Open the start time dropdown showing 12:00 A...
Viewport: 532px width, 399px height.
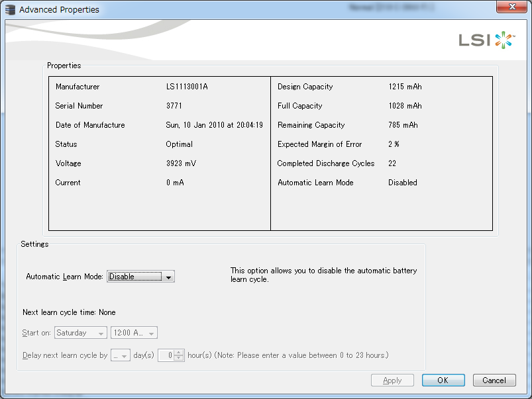[x=134, y=333]
